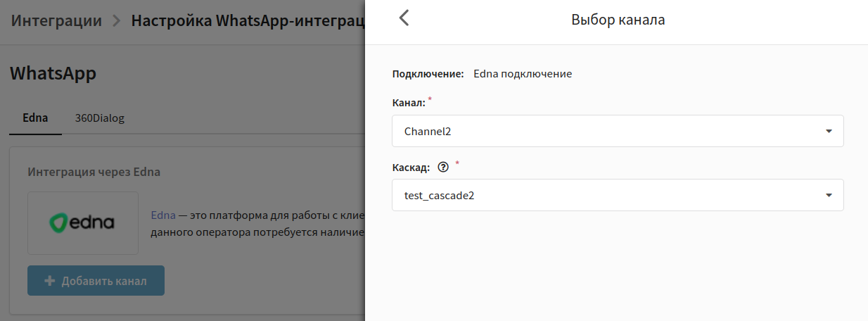868x321 pixels.
Task: Open the help icon next to Каскад
Action: [443, 168]
